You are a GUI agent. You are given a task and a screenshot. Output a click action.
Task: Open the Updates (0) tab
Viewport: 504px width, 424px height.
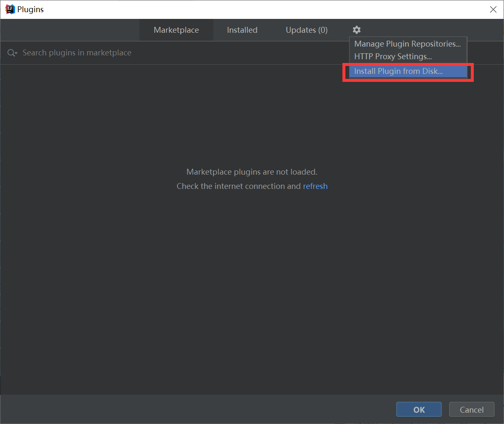306,30
